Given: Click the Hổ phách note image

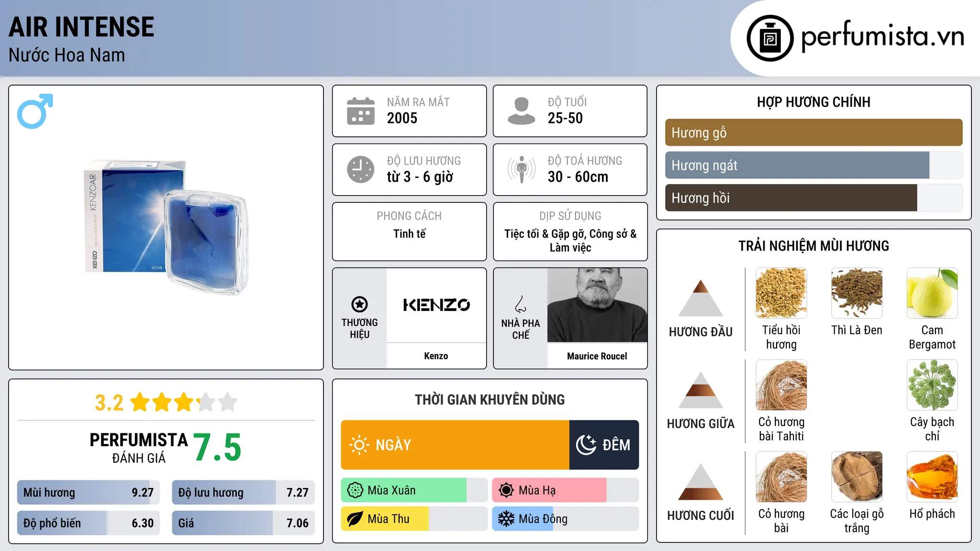Looking at the screenshot, I should click(932, 477).
